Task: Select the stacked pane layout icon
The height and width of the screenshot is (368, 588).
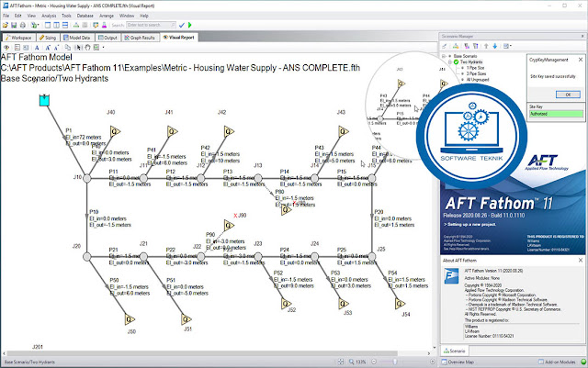Action: coord(65,25)
